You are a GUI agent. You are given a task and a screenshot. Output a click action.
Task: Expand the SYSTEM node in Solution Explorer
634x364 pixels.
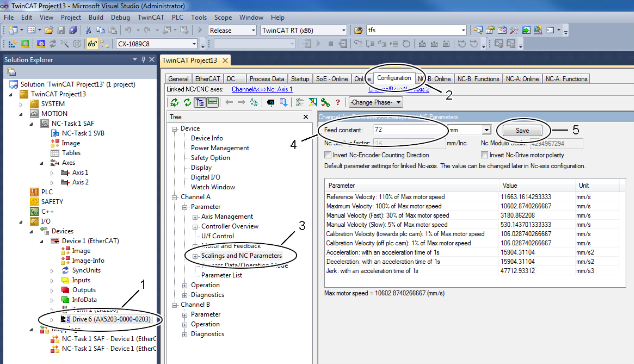click(x=21, y=105)
